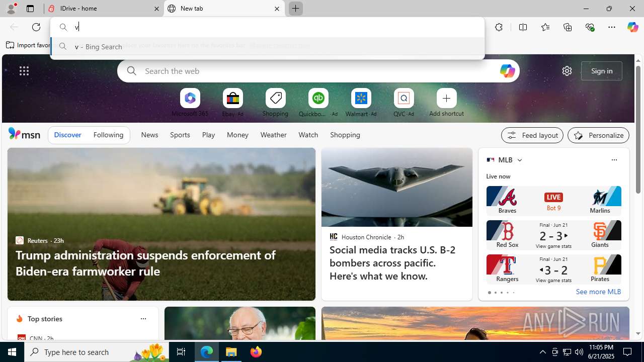Follow See more MLB link
Image resolution: width=644 pixels, height=362 pixels.
pyautogui.click(x=598, y=292)
